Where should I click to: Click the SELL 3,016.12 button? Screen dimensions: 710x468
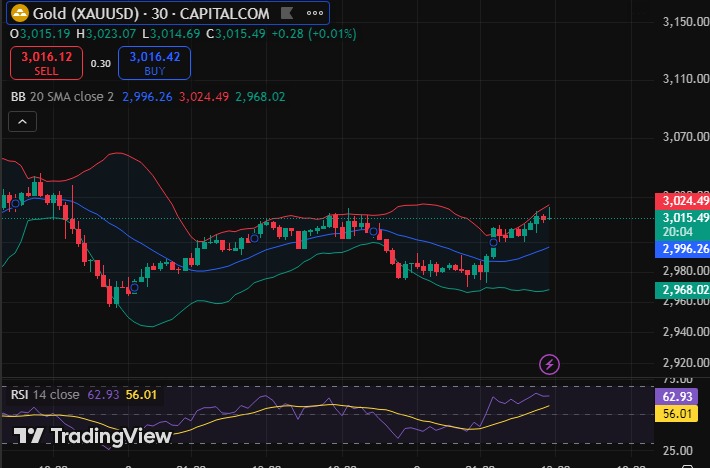point(47,63)
